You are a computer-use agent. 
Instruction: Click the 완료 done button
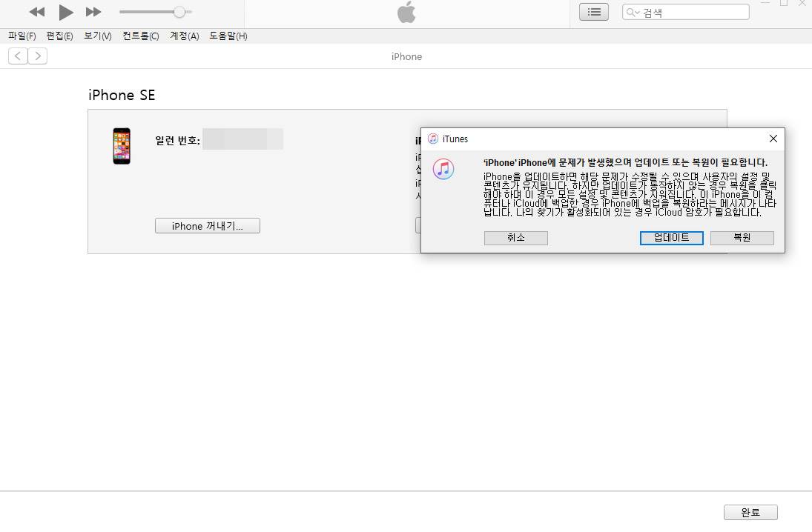click(750, 512)
